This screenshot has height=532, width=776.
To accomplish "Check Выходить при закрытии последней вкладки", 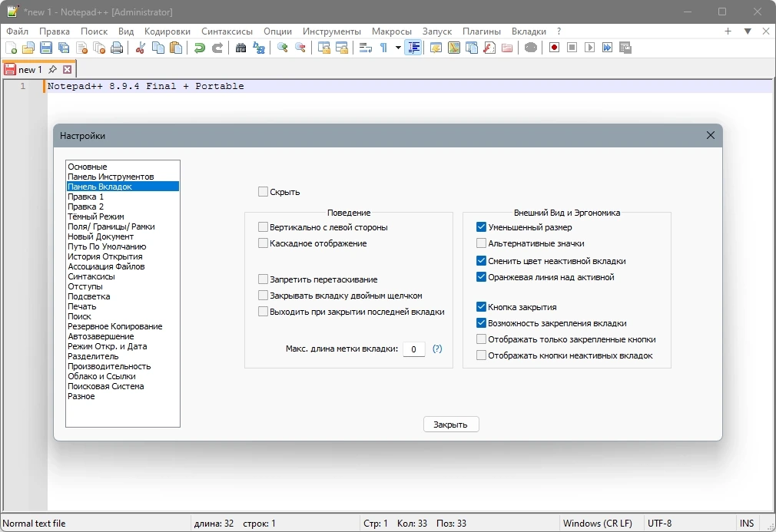I will [x=263, y=312].
